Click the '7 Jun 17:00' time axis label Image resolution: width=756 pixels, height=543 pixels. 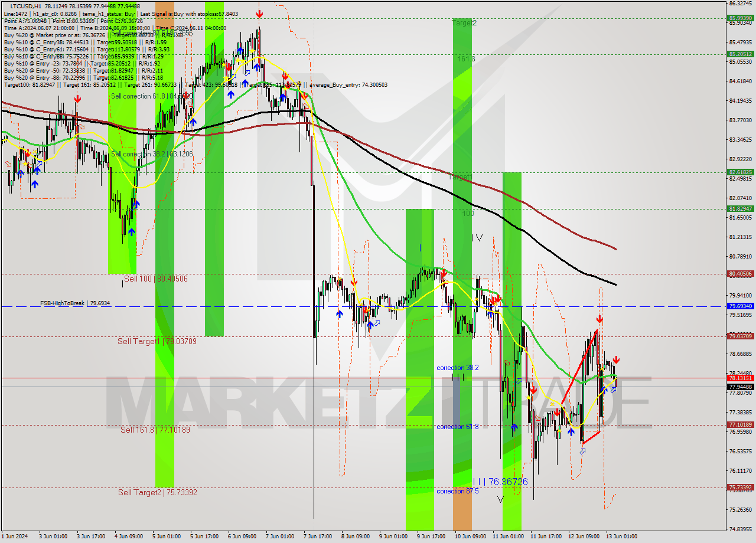pos(317,537)
